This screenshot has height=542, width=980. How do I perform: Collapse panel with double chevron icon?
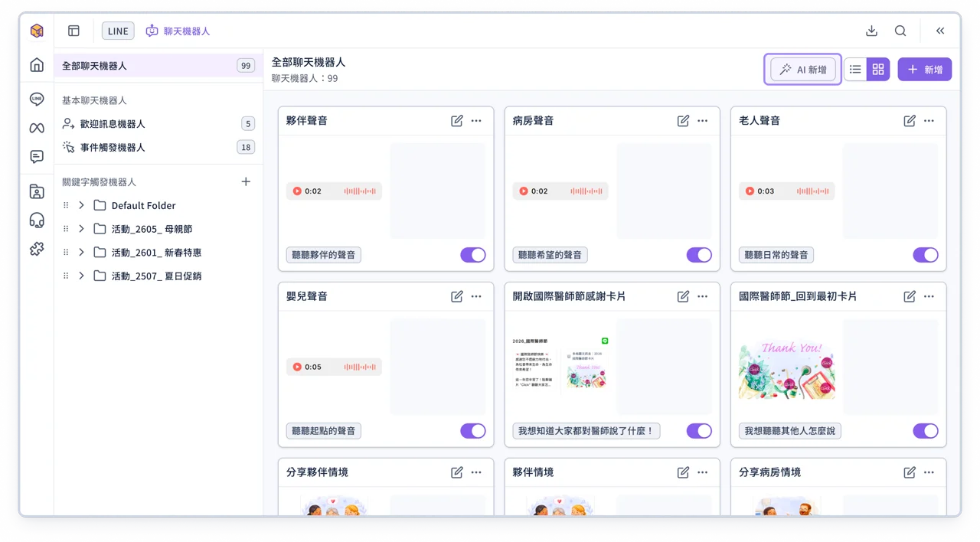point(940,31)
